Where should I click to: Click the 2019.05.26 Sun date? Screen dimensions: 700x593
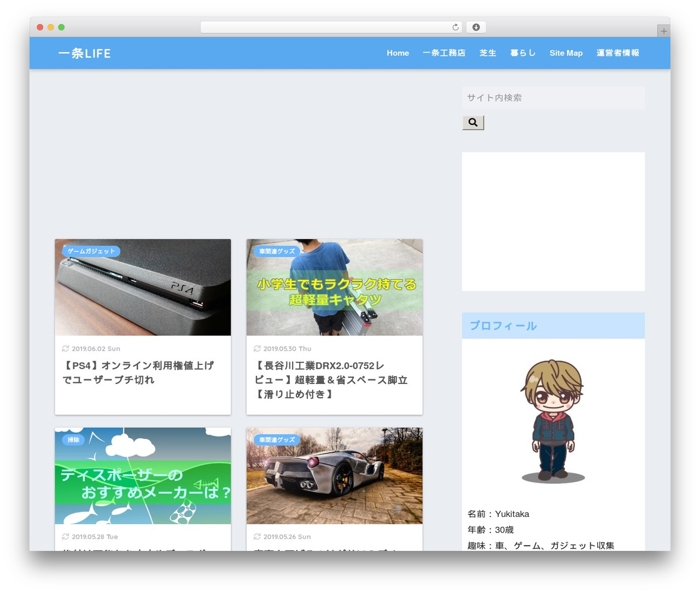[x=287, y=537]
